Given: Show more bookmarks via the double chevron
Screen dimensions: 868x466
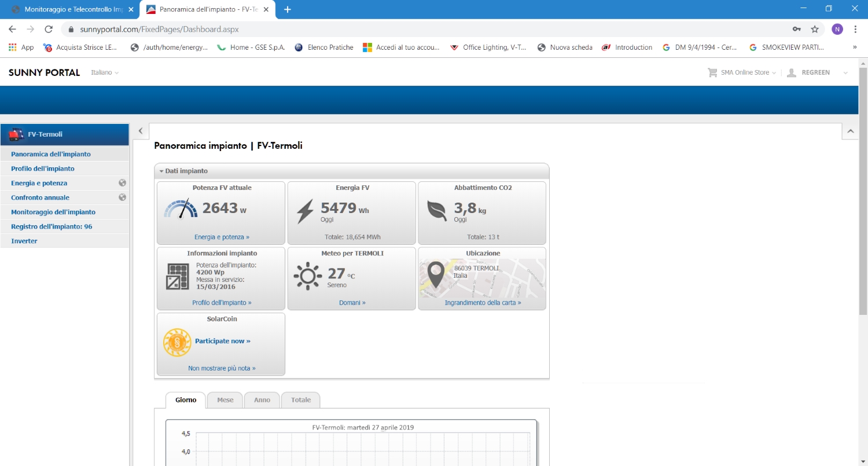Looking at the screenshot, I should [855, 47].
